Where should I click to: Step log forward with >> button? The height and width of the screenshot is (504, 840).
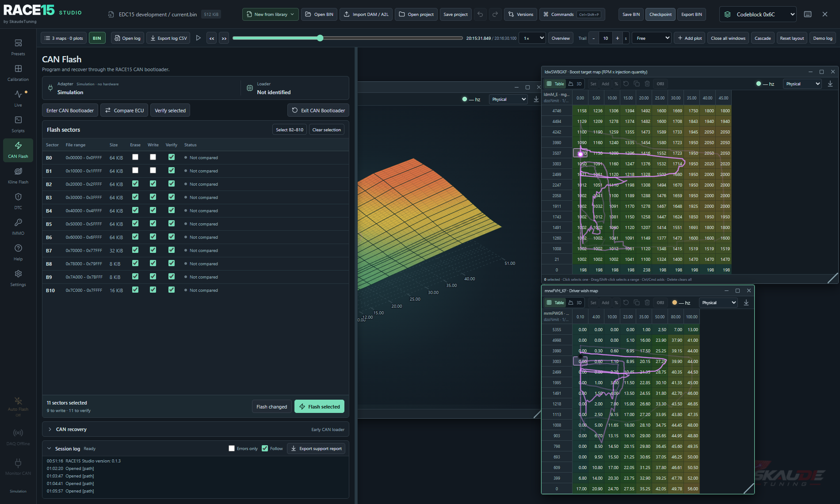point(224,38)
